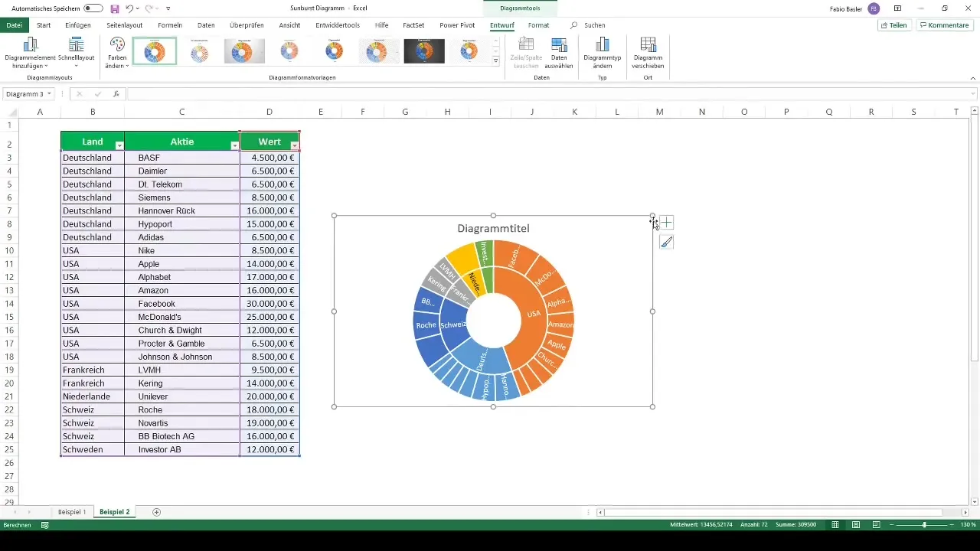Viewport: 980px width, 551px height.
Task: Open Land column filter dropdown
Action: point(119,145)
